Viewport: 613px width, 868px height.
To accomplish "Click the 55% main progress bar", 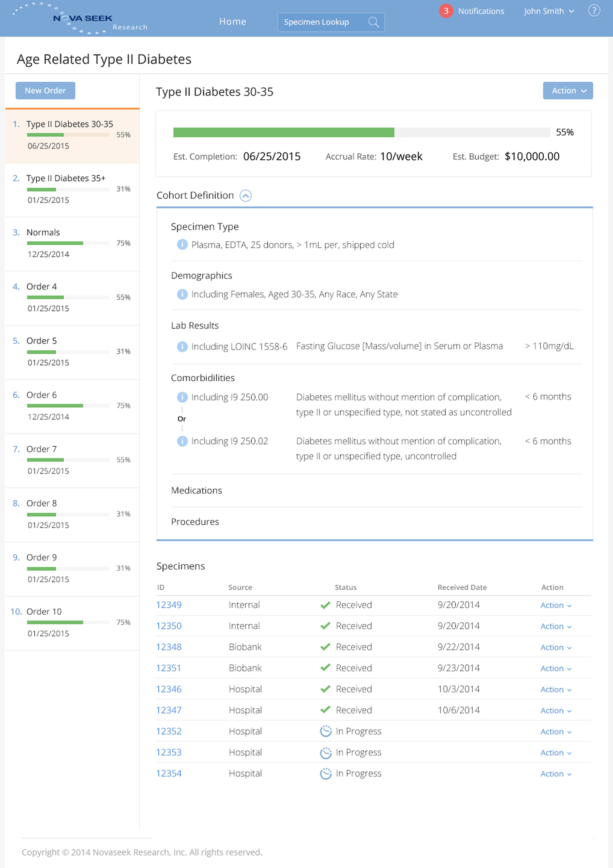I will 361,132.
